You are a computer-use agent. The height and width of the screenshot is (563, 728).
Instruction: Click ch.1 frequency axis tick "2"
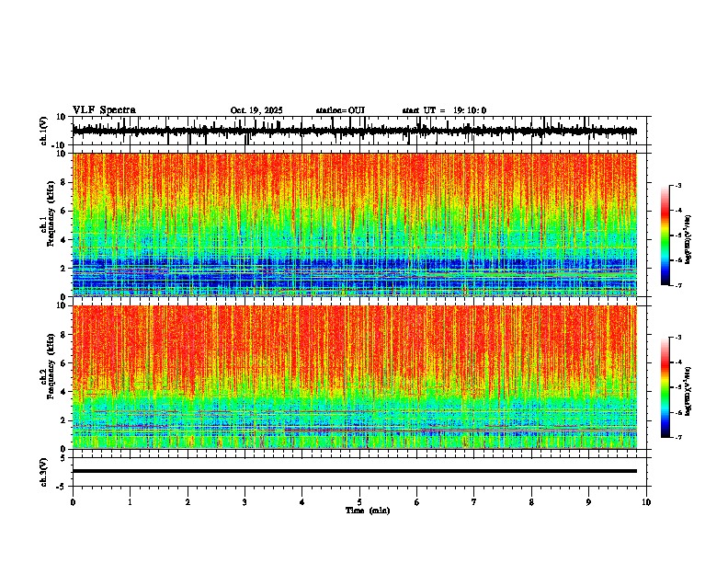click(64, 269)
